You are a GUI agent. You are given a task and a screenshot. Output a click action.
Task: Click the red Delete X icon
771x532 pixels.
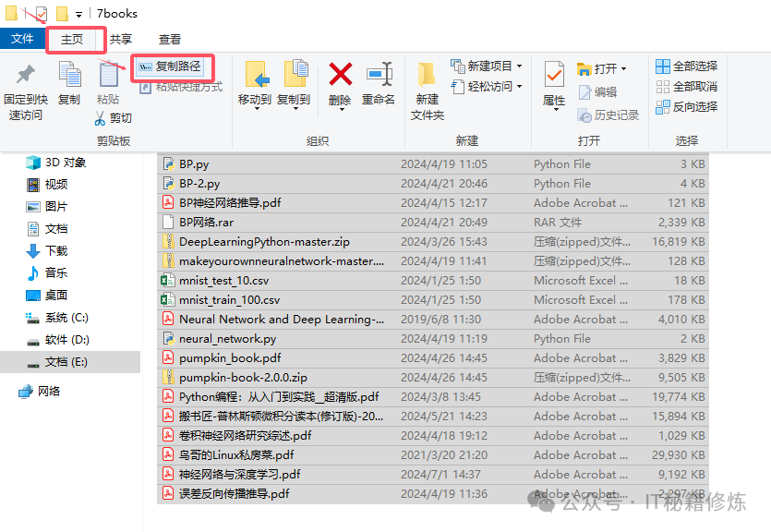click(340, 75)
